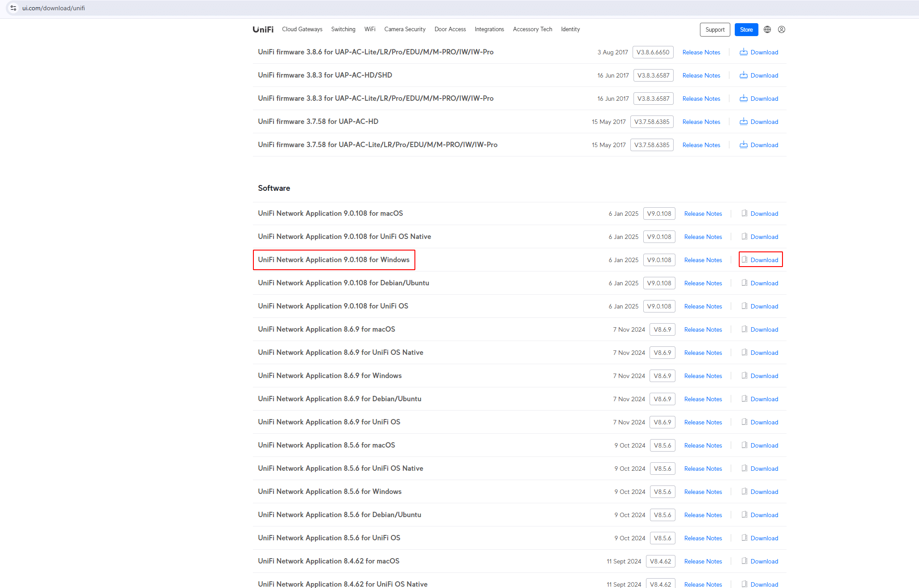Image resolution: width=919 pixels, height=588 pixels.
Task: Click download icon for firmware 3.7.58 UAP-AC-HD
Action: click(744, 122)
